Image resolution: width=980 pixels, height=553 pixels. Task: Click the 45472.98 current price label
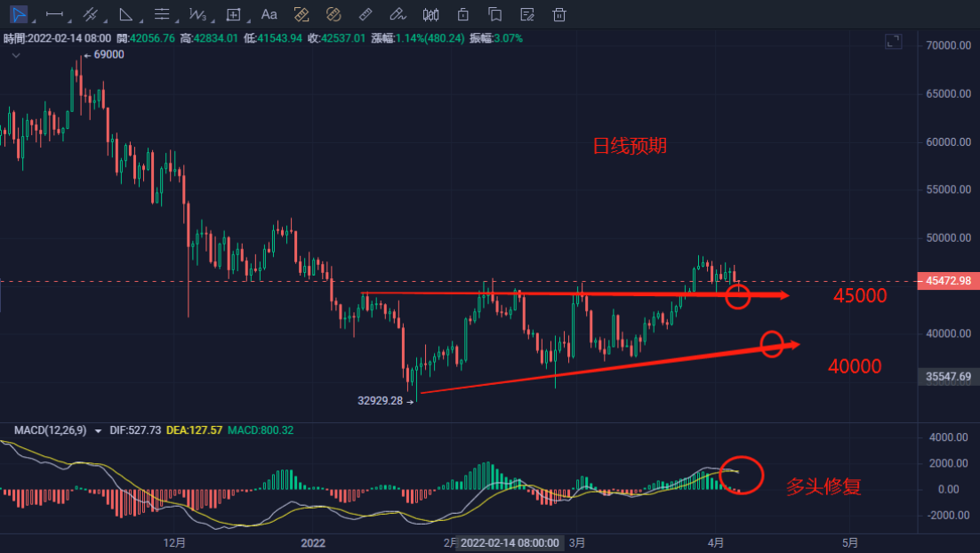pos(946,281)
